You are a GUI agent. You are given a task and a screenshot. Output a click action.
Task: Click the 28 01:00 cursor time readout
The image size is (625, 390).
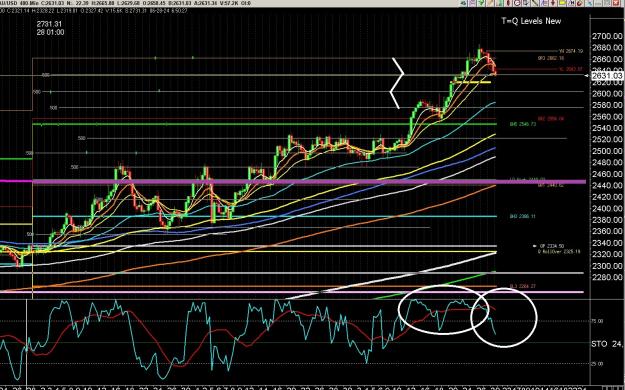[50, 32]
